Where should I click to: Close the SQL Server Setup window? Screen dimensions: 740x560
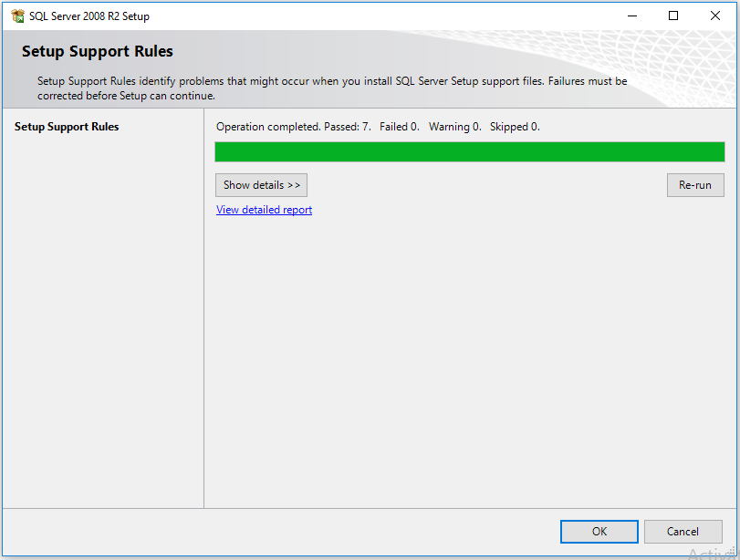pos(715,16)
